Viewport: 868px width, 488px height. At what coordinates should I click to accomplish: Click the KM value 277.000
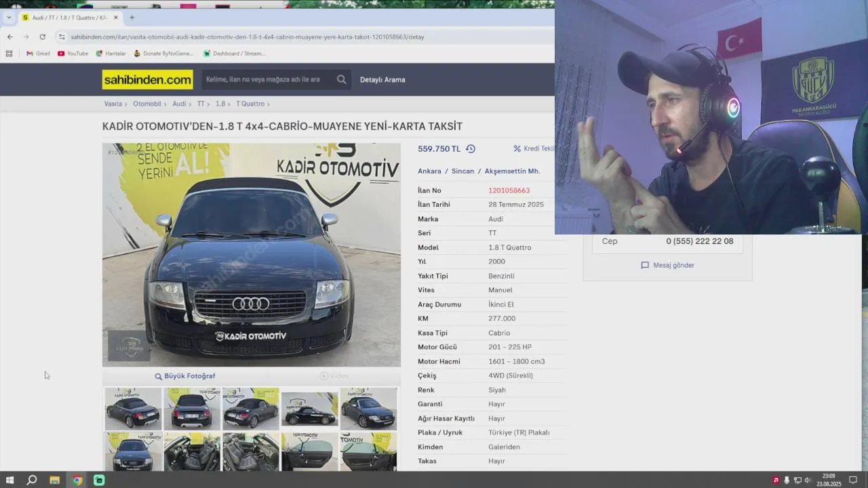coord(502,319)
